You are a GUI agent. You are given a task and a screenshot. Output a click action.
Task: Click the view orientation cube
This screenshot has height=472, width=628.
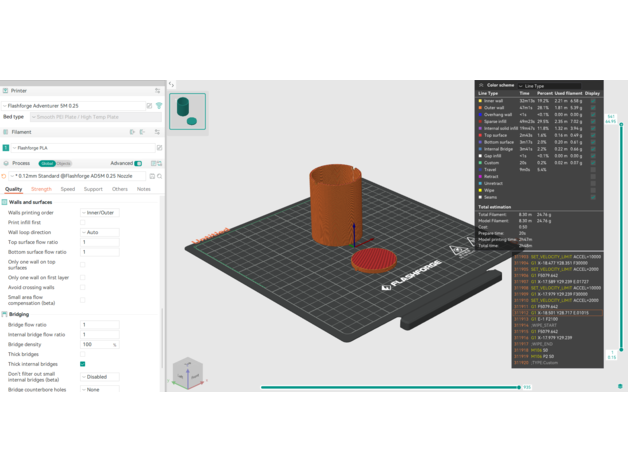pos(187,372)
